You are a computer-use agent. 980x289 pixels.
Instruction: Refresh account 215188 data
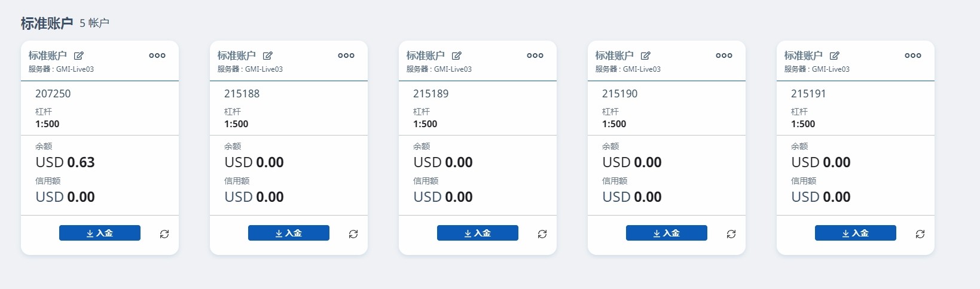click(353, 234)
